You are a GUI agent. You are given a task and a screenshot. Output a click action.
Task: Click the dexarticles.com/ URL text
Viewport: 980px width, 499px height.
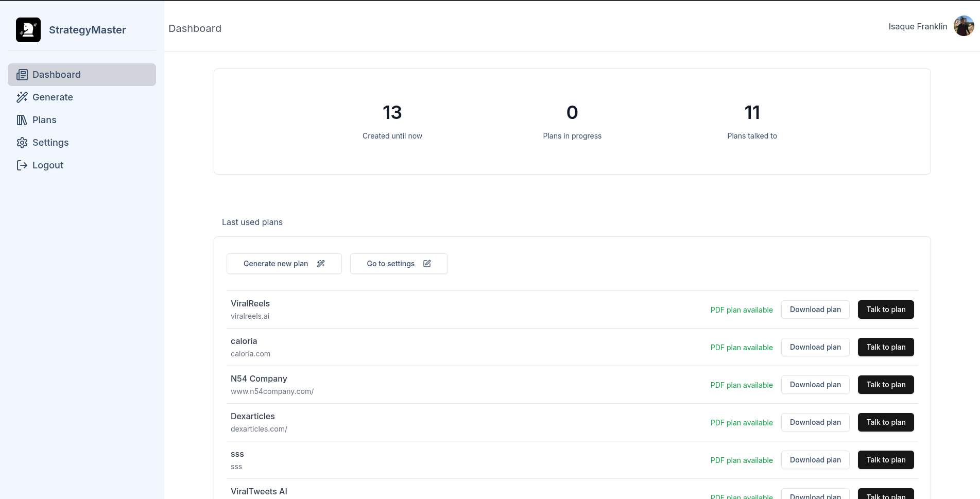259,429
